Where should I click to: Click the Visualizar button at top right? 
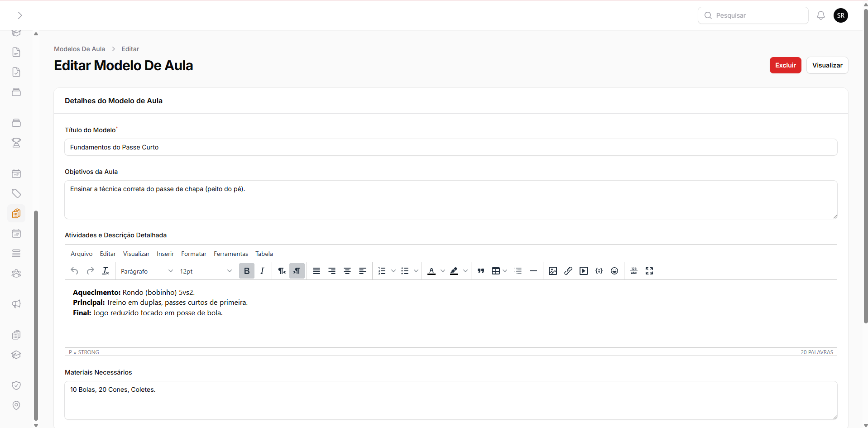click(x=827, y=65)
